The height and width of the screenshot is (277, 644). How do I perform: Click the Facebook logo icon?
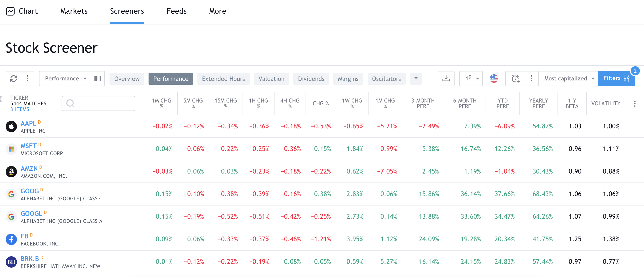click(x=11, y=239)
